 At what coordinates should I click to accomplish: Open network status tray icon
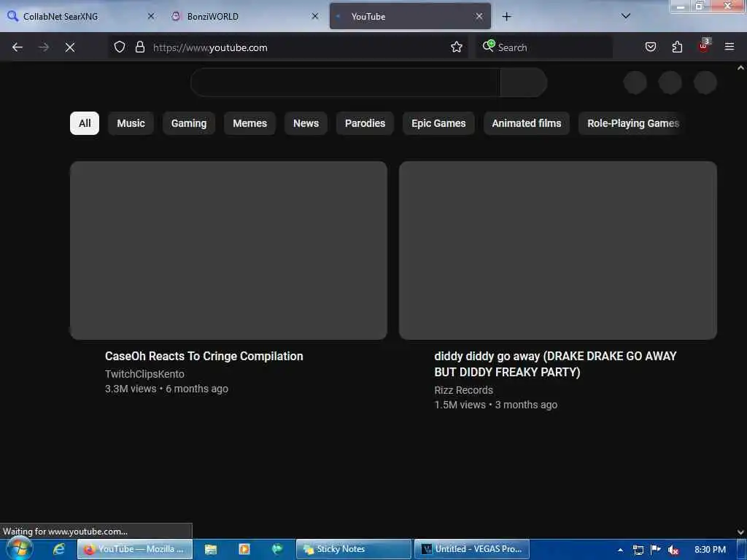tap(638, 550)
